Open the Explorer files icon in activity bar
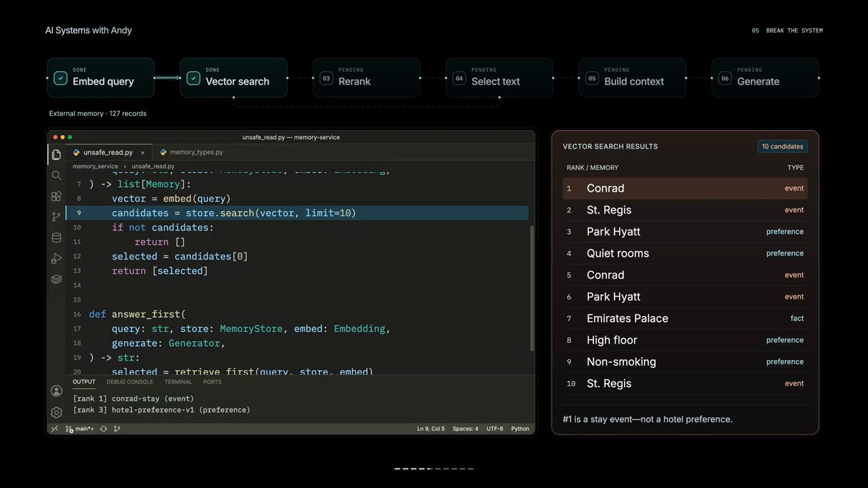The image size is (868, 488). pyautogui.click(x=56, y=155)
